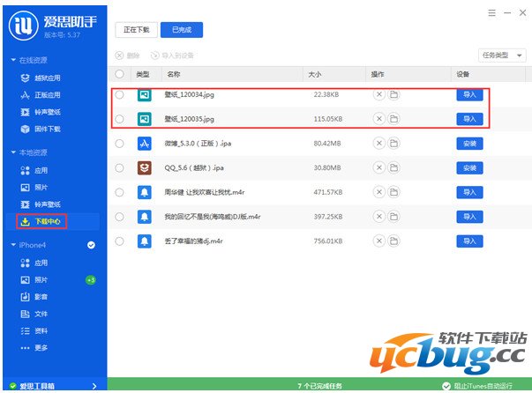The width and height of the screenshot is (532, 393).
Task: Install 微博_5.3.0 ipa to device
Action: pyautogui.click(x=469, y=144)
